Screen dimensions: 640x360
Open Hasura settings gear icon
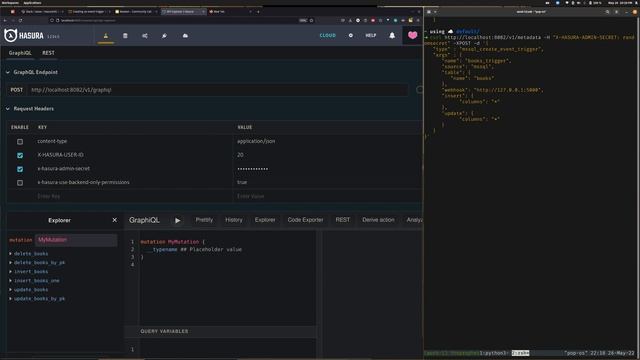[351, 36]
